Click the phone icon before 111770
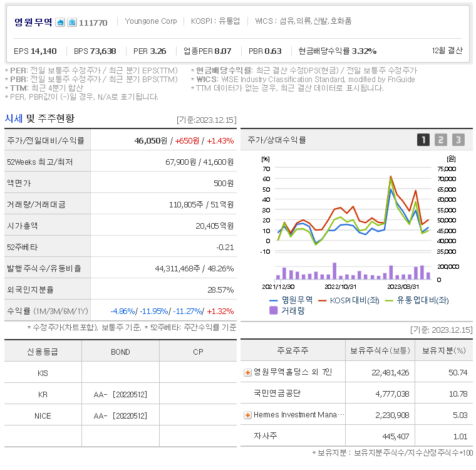Screen dimensions: 476x470 click(x=72, y=22)
